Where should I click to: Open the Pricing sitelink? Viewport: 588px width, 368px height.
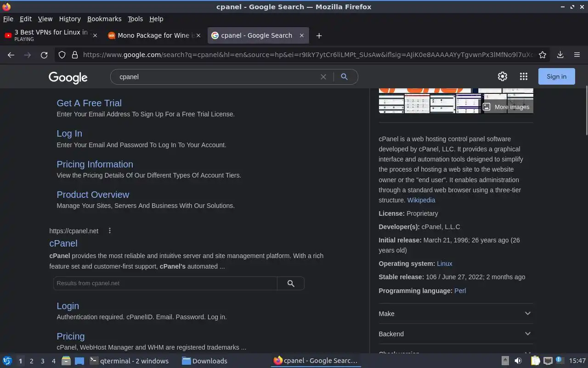[x=71, y=336]
